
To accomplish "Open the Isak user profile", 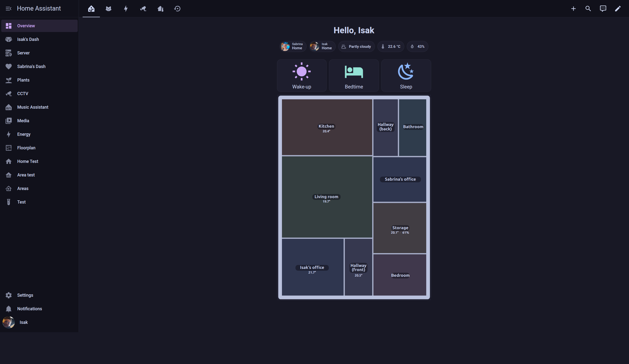I will [x=39, y=322].
